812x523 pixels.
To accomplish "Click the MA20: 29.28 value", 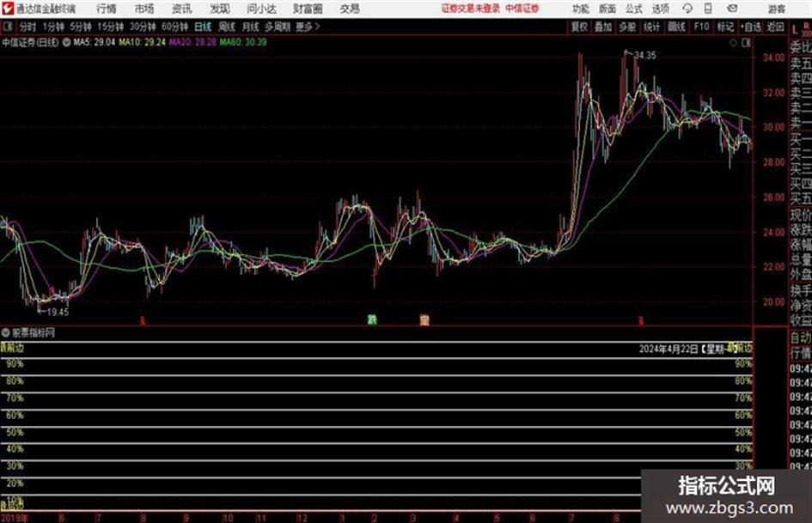I will tap(192, 42).
